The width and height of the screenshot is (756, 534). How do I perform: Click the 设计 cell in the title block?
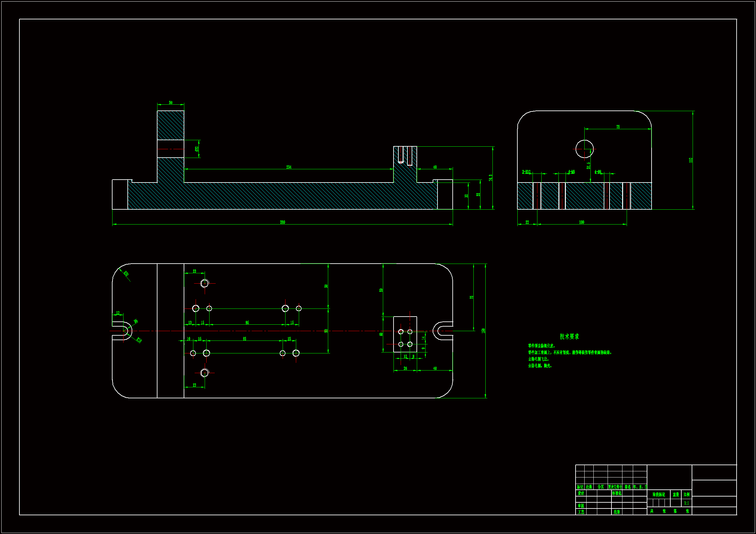pos(581,493)
